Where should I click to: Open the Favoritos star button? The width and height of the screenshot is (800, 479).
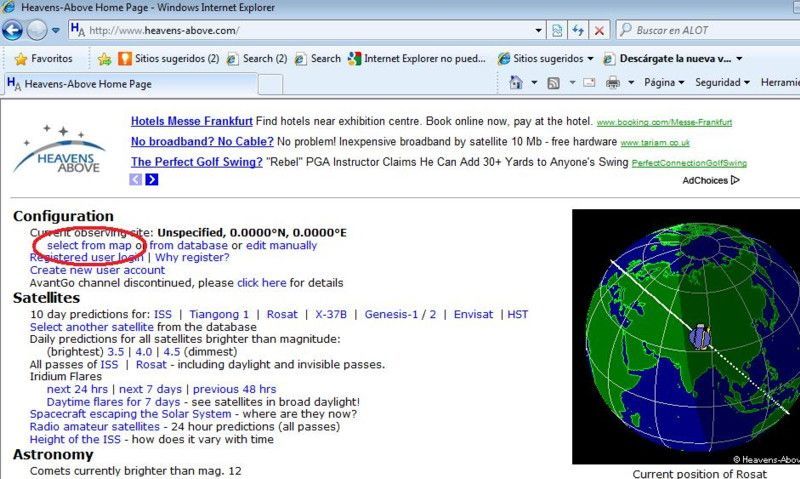pos(44,59)
